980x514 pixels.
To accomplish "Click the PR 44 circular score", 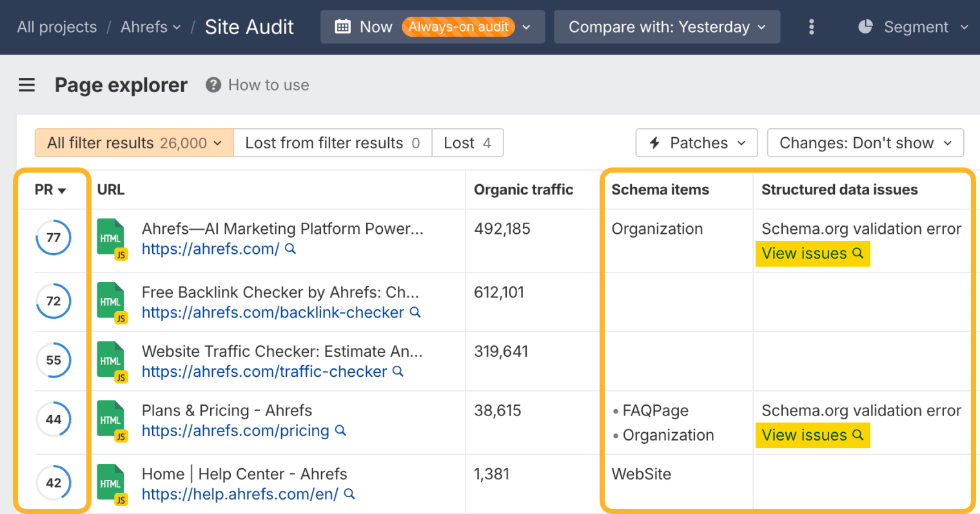I will coord(54,419).
